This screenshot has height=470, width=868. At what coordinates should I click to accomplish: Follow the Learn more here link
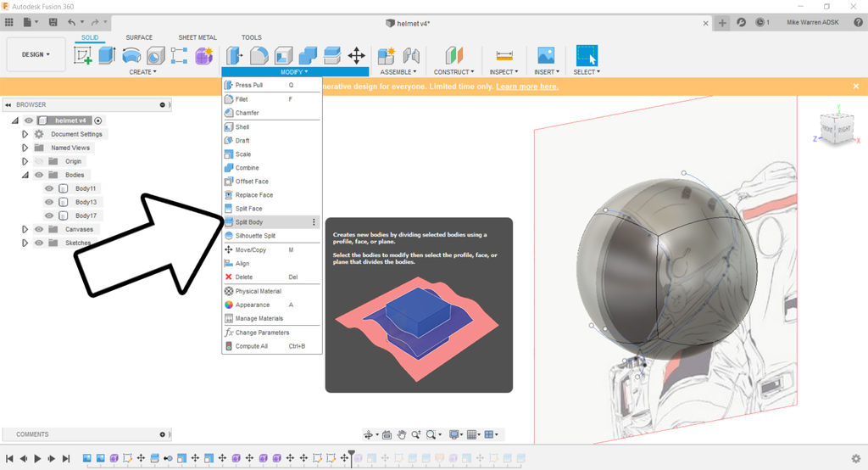coord(527,87)
